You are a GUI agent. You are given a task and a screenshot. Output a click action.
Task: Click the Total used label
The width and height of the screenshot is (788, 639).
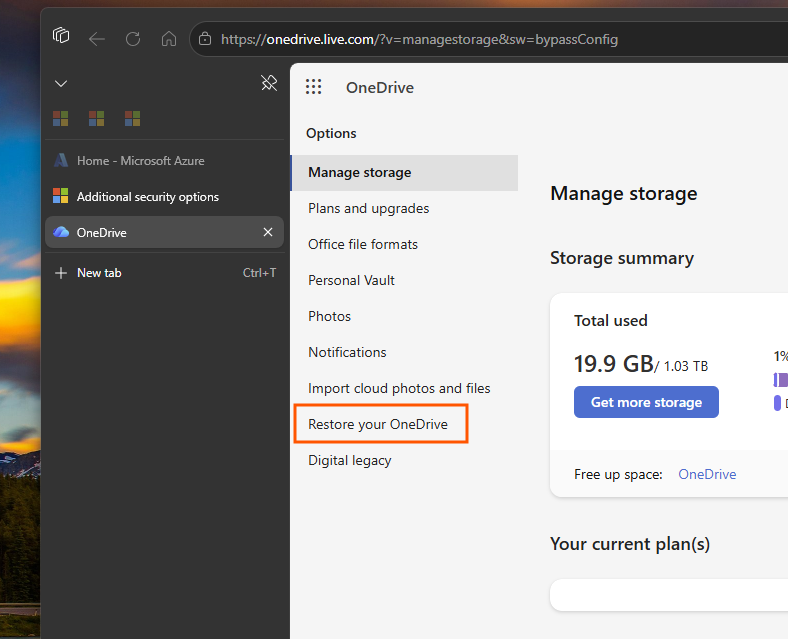pos(611,321)
